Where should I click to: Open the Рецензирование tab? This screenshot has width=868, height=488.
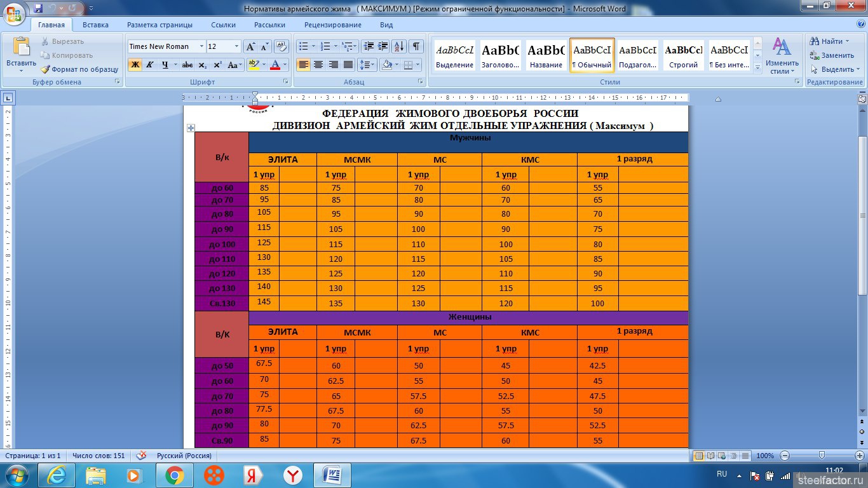click(x=333, y=25)
